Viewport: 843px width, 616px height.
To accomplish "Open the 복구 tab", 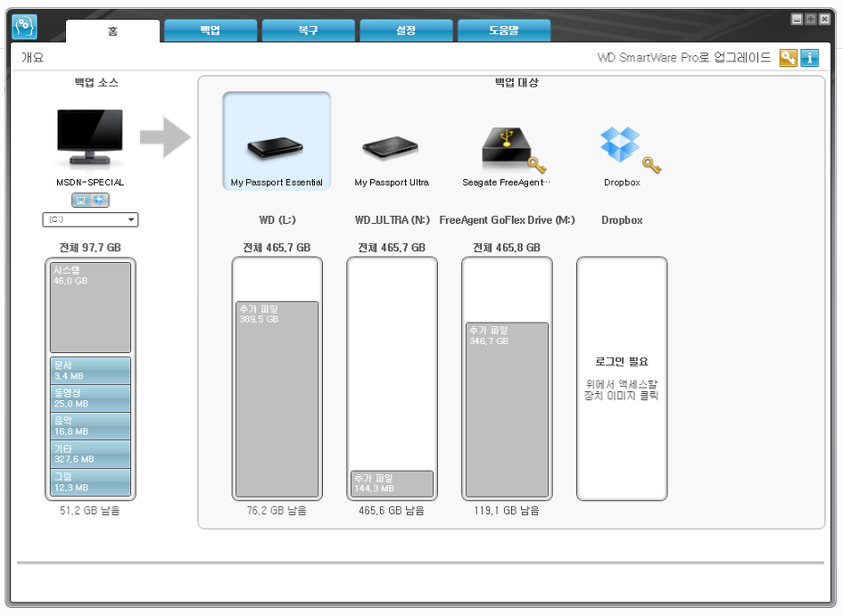I will 308,30.
